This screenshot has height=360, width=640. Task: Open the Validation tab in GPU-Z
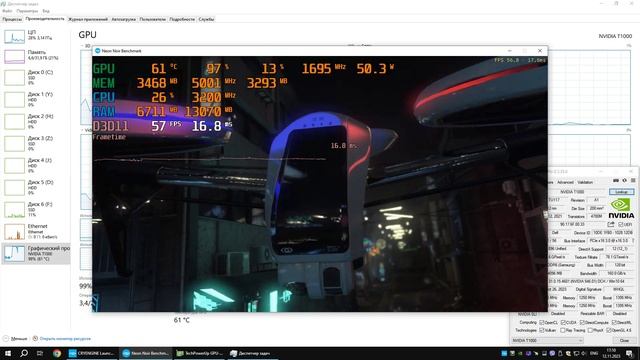coord(585,182)
